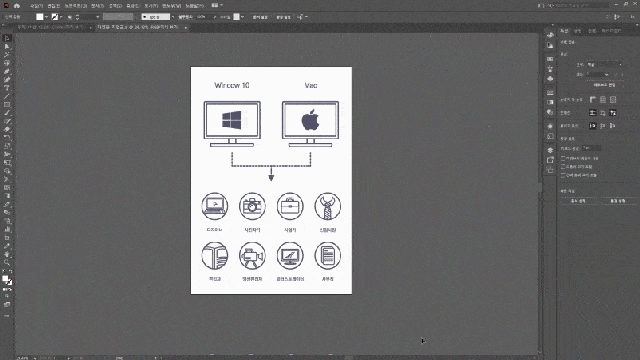Select the Pen tool
This screenshot has height=360, width=640.
coord(7,71)
